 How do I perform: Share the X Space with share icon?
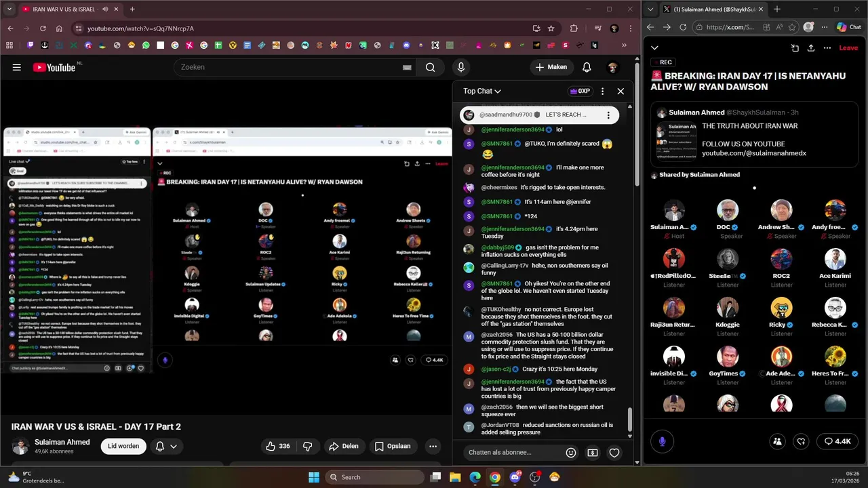[811, 48]
